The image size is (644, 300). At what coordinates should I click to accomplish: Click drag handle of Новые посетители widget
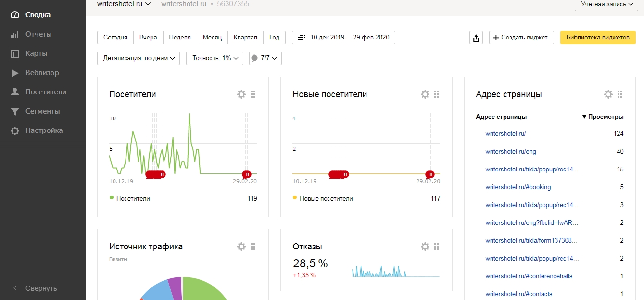coord(437,94)
